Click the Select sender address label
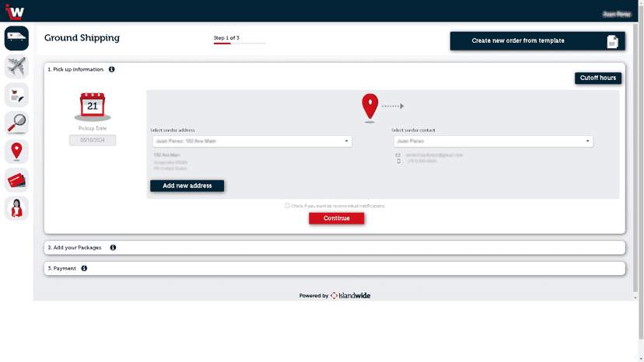Screen dimensions: 644x362 (173, 130)
